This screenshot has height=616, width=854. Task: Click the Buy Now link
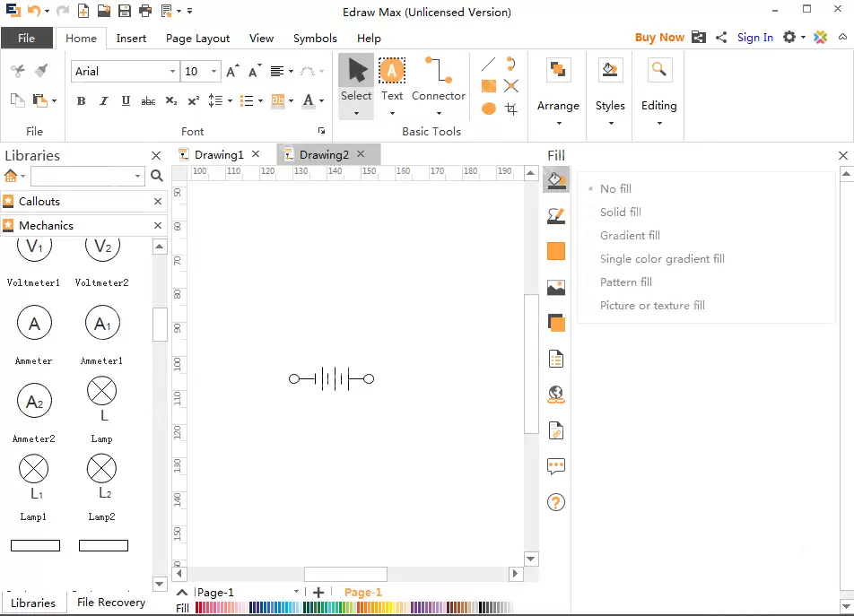click(659, 38)
